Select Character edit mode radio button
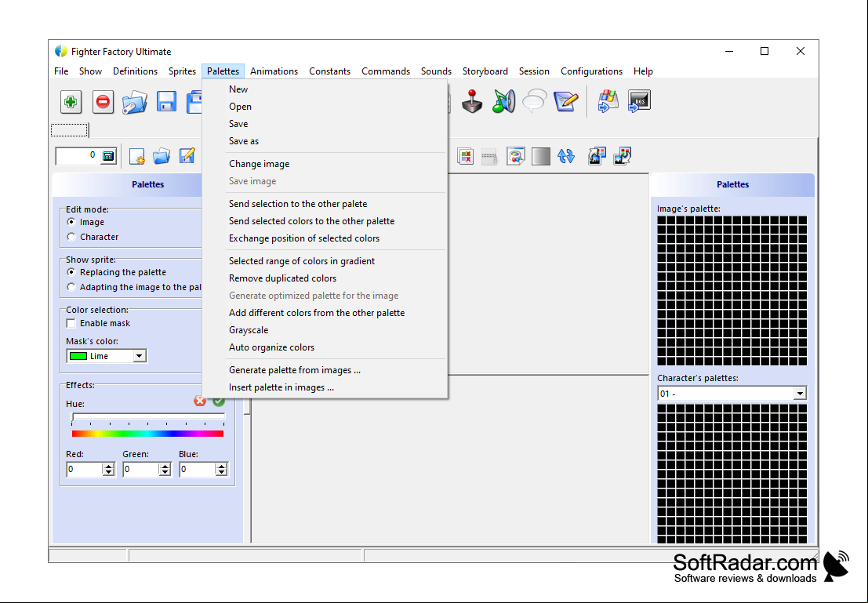The height and width of the screenshot is (603, 868). pyautogui.click(x=71, y=237)
